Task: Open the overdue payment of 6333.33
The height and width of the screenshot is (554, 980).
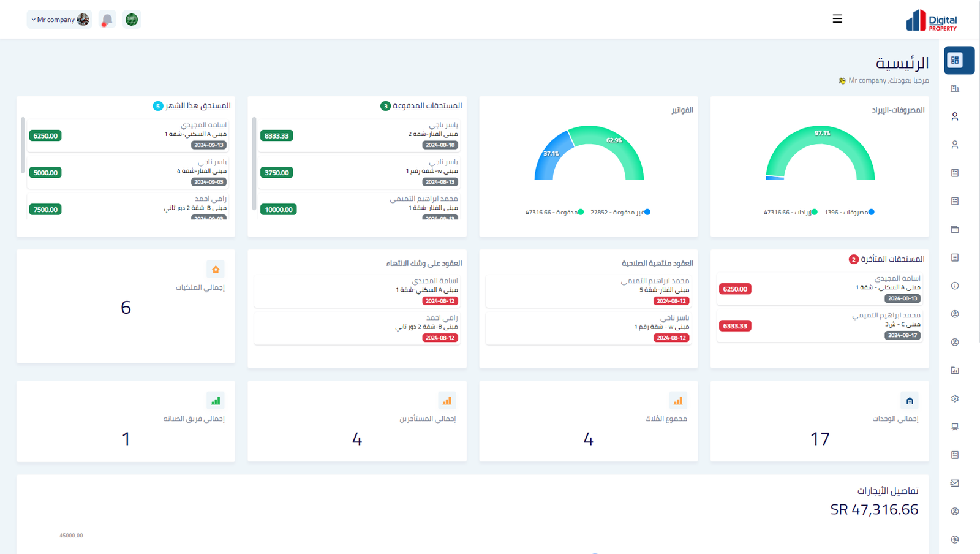Action: point(735,326)
